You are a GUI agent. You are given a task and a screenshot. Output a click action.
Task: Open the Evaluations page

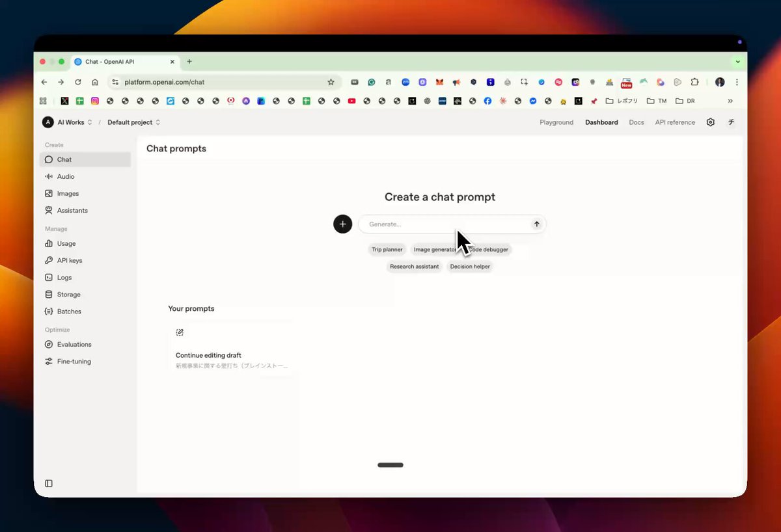pos(85,344)
